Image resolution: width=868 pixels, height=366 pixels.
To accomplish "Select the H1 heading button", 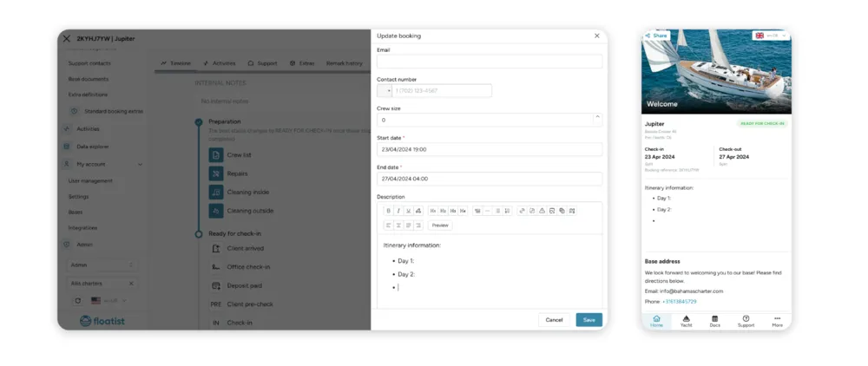I will [433, 211].
